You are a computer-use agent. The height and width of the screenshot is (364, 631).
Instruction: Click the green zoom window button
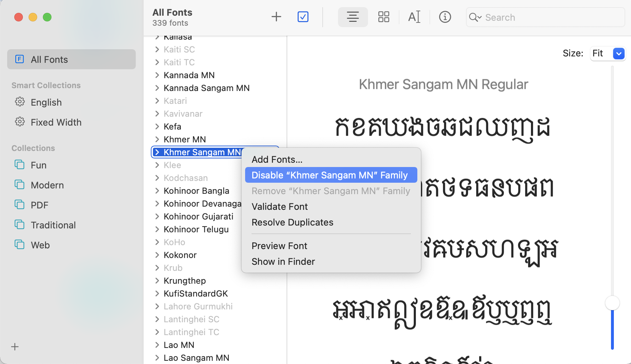(x=47, y=17)
